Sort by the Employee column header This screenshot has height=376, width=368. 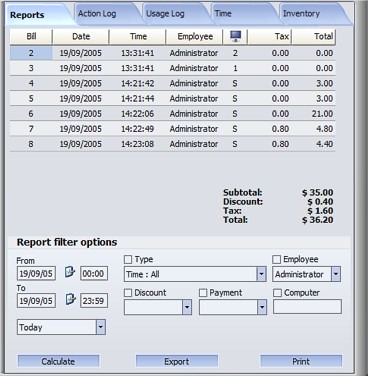[195, 36]
